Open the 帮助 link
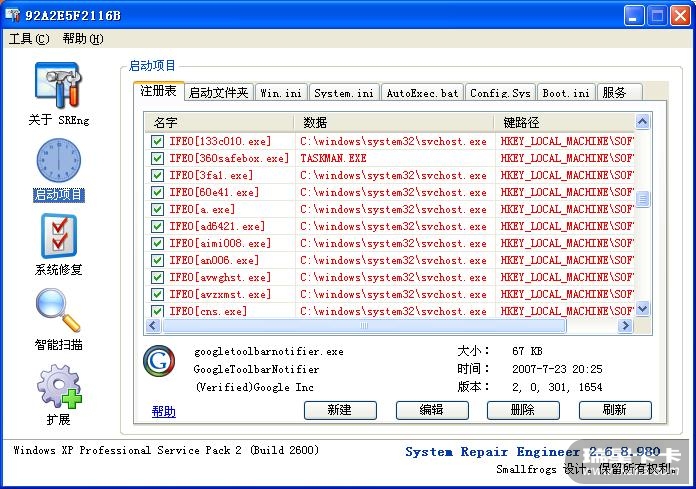696x489 pixels. click(164, 412)
